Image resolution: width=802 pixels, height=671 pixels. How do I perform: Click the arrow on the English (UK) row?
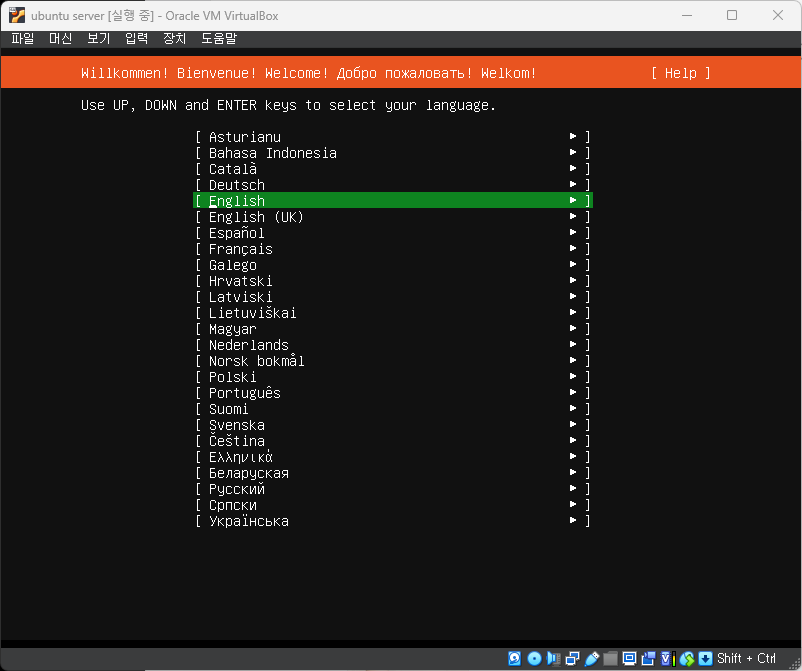573,216
